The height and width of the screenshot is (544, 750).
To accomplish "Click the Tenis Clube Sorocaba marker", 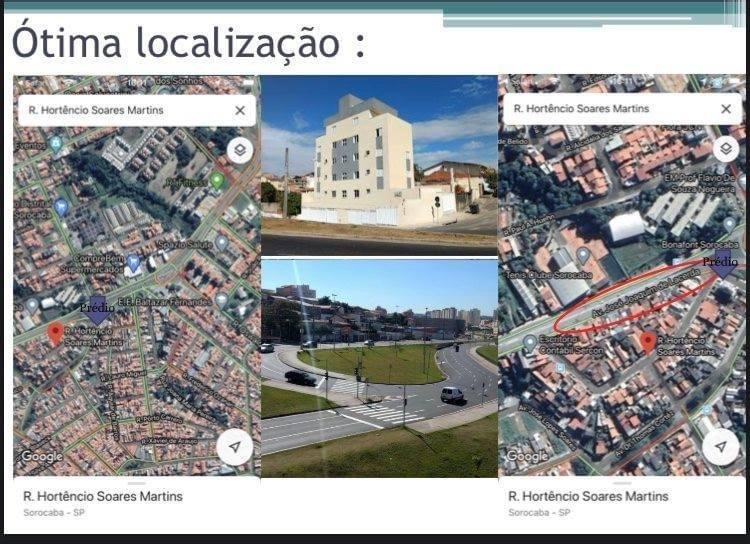I will click(583, 255).
